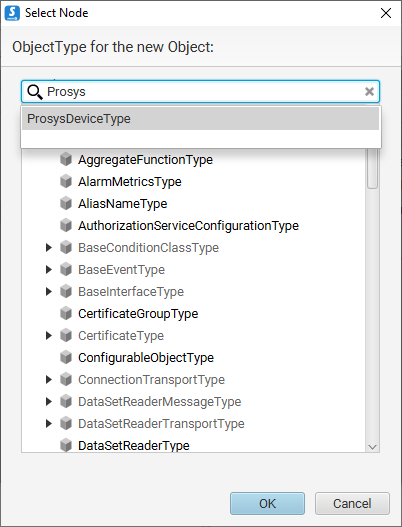Click the AlarmMetricsType node icon

pyautogui.click(x=66, y=181)
